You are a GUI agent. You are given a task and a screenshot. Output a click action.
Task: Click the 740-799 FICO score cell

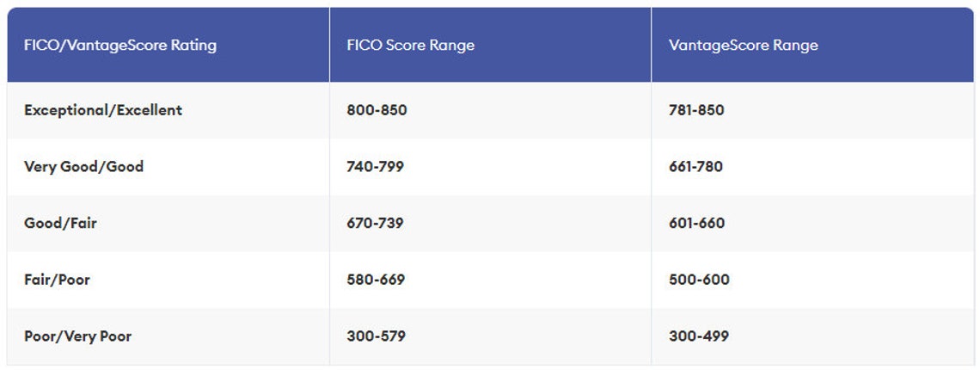(x=490, y=167)
